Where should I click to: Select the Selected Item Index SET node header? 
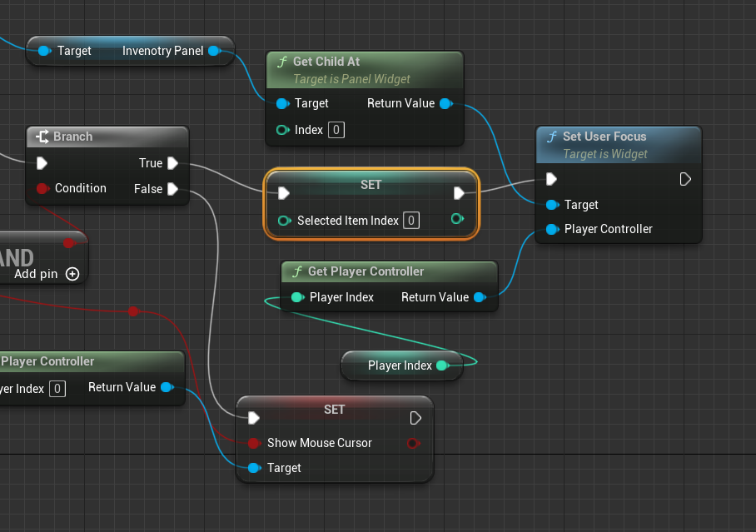click(x=371, y=185)
